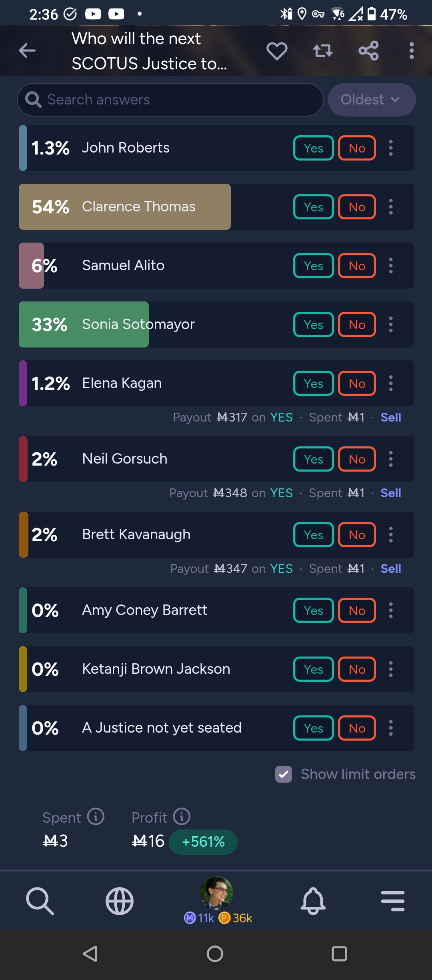Viewport: 432px width, 980px height.
Task: Open profile avatar tab
Action: (216, 893)
